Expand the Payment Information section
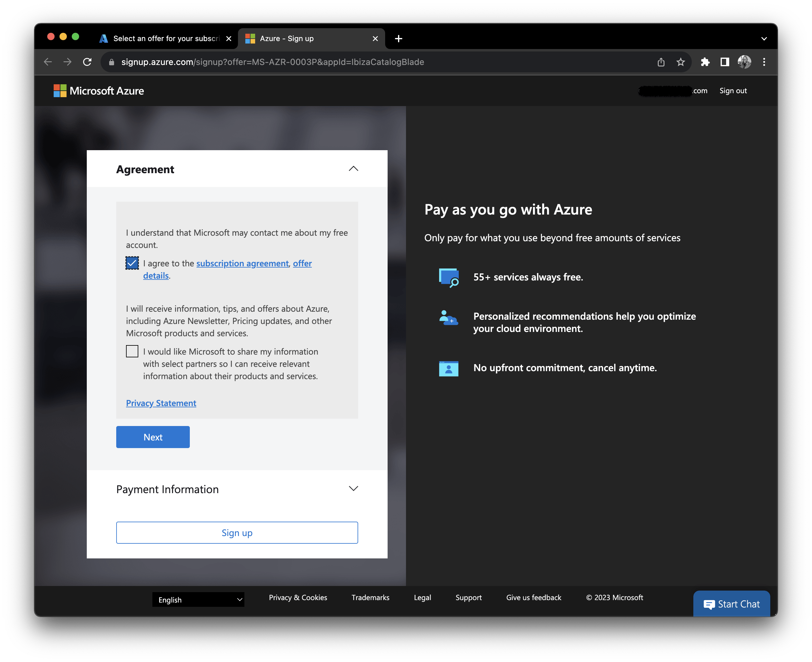812x662 pixels. 353,489
